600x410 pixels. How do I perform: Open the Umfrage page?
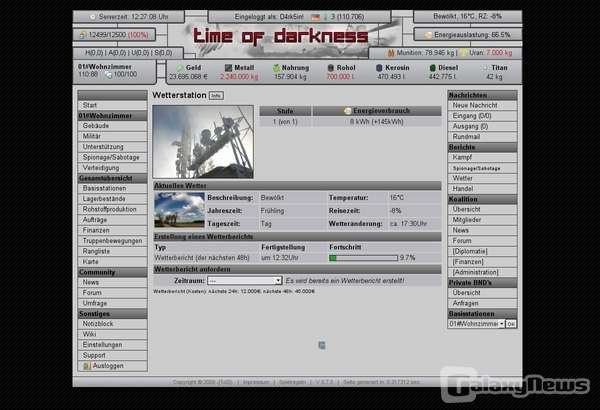[112, 303]
